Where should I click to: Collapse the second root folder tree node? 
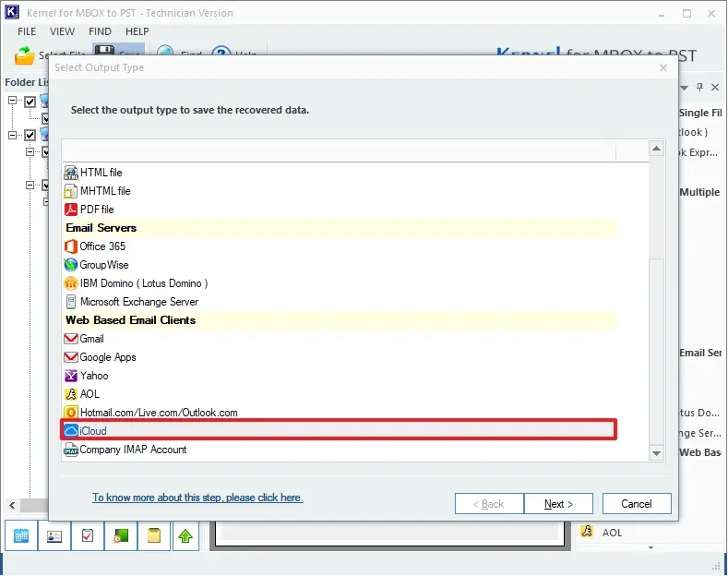click(13, 135)
